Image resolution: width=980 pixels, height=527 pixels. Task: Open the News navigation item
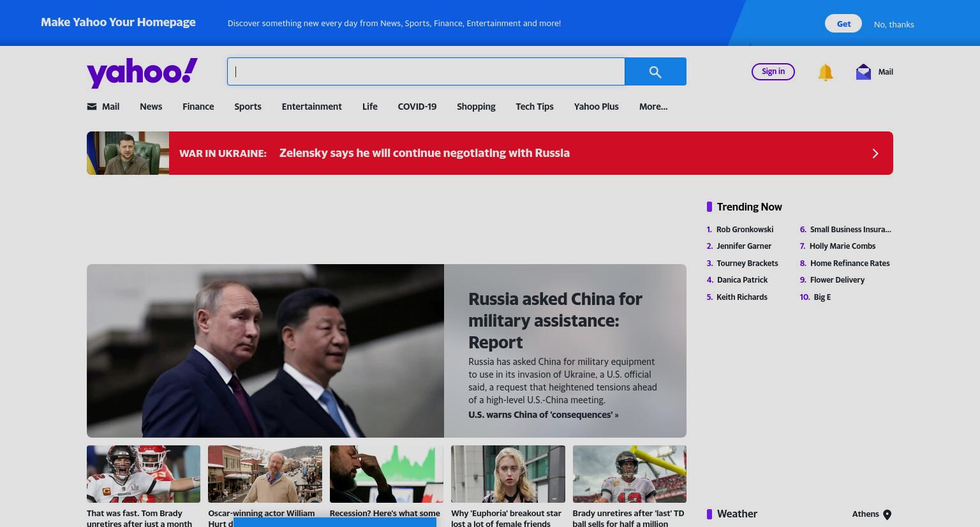pyautogui.click(x=151, y=107)
